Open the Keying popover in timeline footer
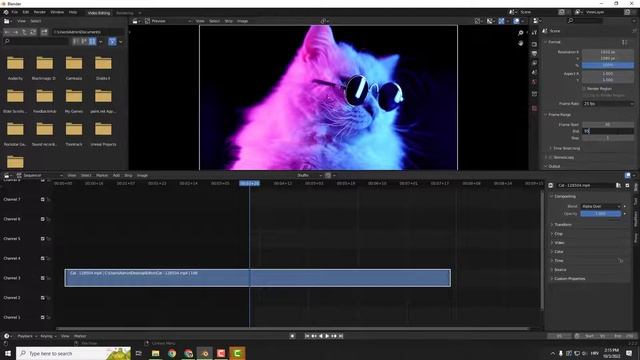 (48, 336)
